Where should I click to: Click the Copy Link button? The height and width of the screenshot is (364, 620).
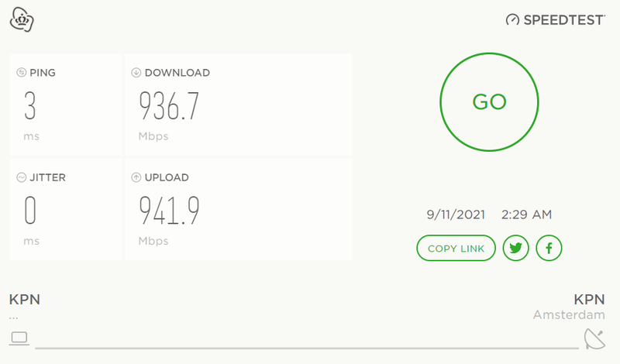pyautogui.click(x=456, y=248)
